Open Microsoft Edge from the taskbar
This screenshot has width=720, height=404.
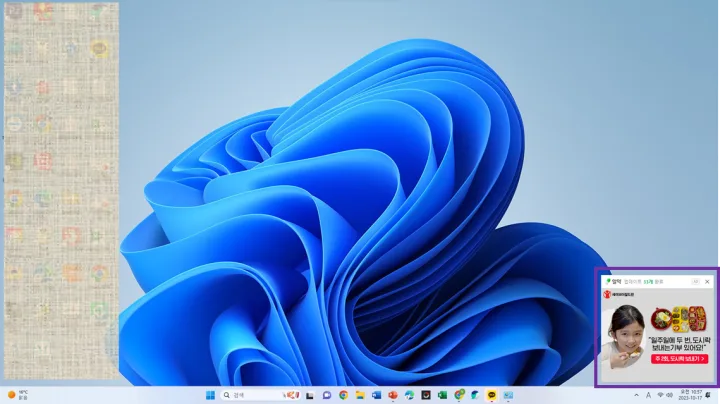(x=409, y=395)
